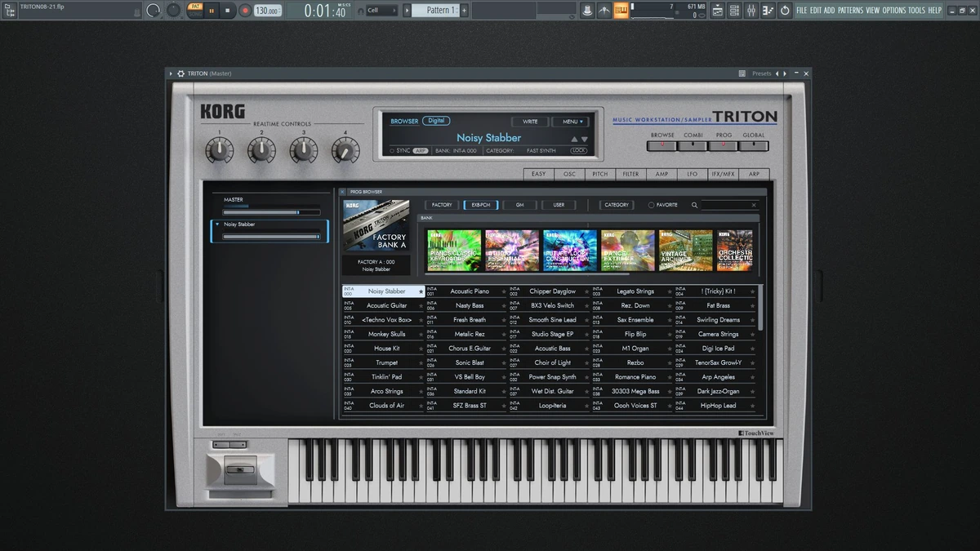Open the TOOLS menu
980x551 pixels.
pyautogui.click(x=917, y=11)
